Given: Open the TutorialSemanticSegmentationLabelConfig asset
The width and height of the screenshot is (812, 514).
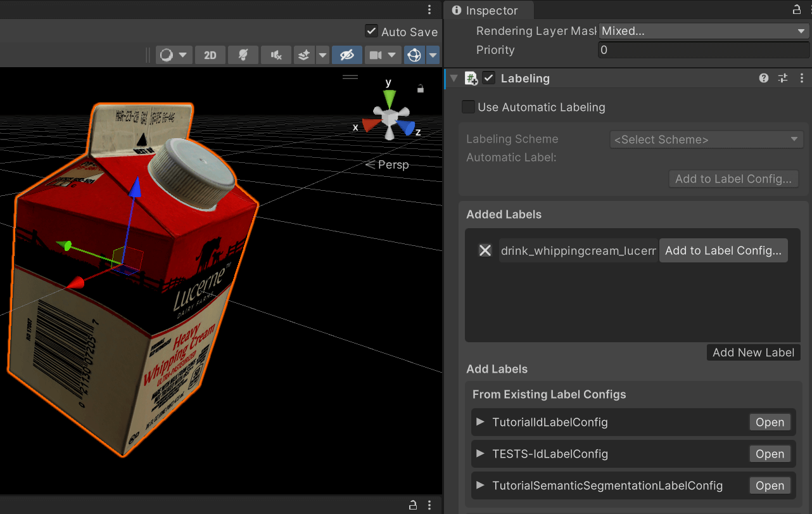Looking at the screenshot, I should point(770,486).
